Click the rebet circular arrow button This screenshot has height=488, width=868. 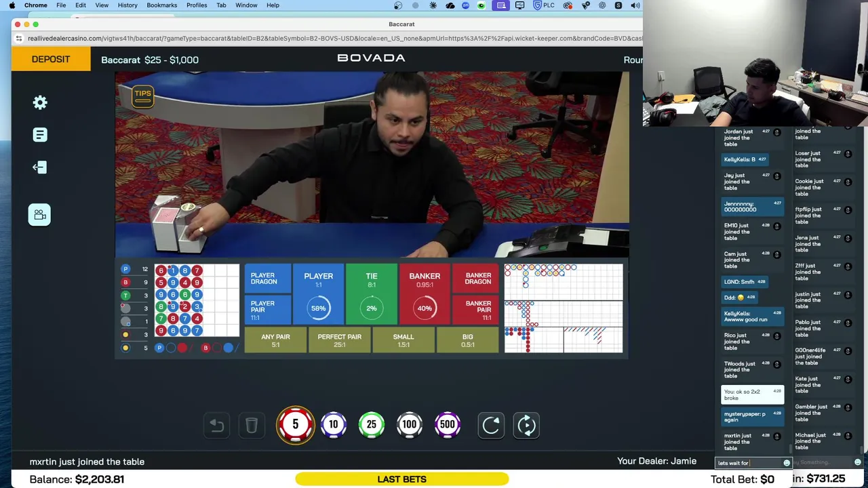(x=491, y=425)
